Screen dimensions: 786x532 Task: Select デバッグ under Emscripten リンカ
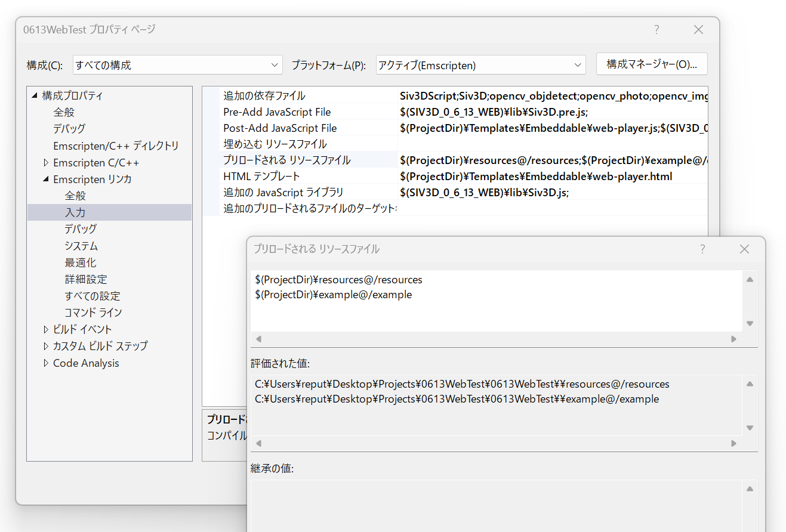coord(81,229)
